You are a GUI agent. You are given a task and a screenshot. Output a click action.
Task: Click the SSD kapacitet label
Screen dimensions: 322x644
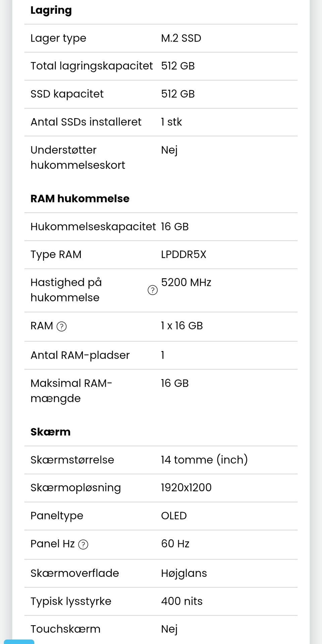[x=67, y=94]
